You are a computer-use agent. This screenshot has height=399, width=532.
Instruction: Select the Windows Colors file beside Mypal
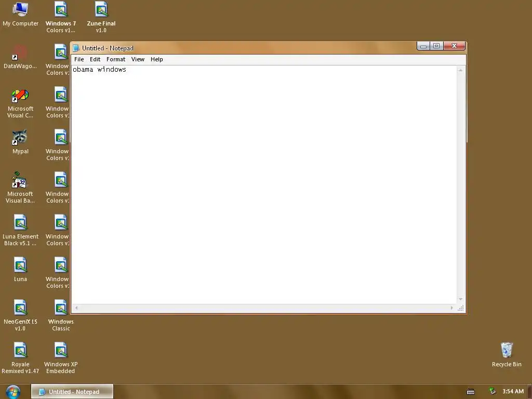click(58, 145)
